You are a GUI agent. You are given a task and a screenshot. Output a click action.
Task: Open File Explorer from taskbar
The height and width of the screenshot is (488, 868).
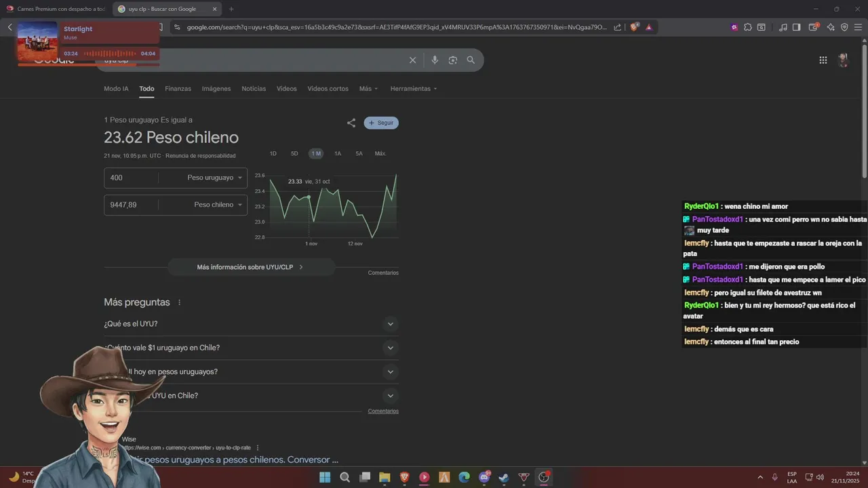[384, 477]
